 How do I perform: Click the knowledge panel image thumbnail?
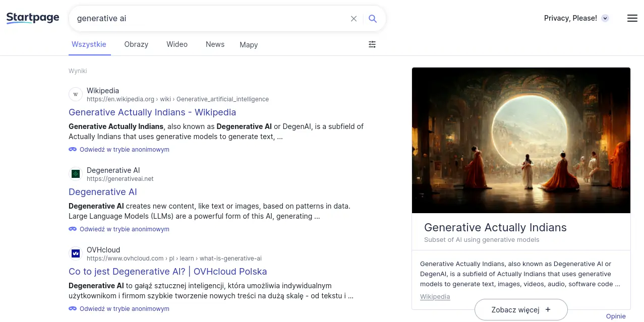pos(521,140)
